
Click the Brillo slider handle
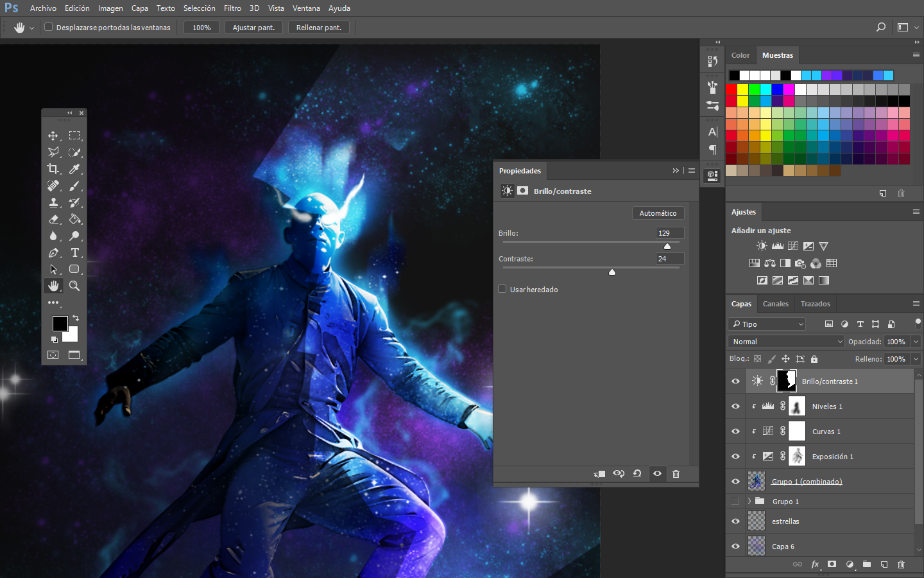tap(667, 247)
